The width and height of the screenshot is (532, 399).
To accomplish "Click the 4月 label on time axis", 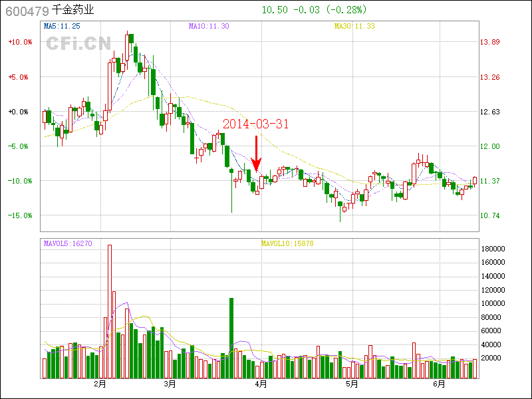I will (x=261, y=384).
